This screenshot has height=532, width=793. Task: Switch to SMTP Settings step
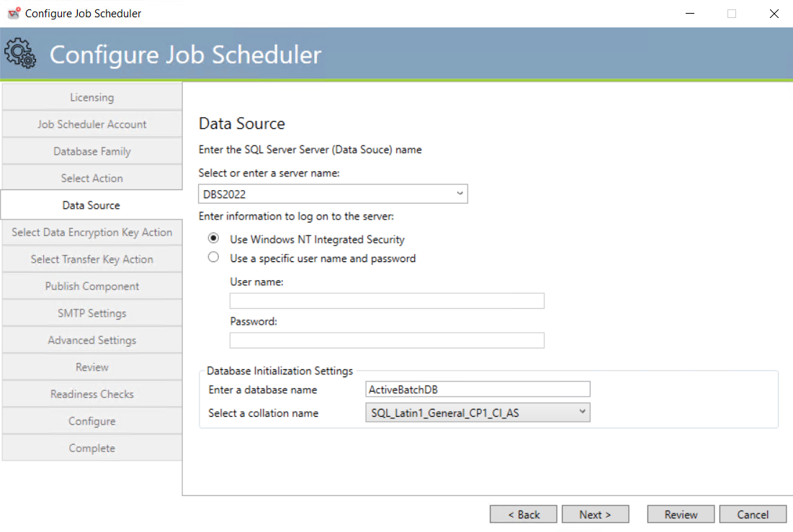(92, 313)
